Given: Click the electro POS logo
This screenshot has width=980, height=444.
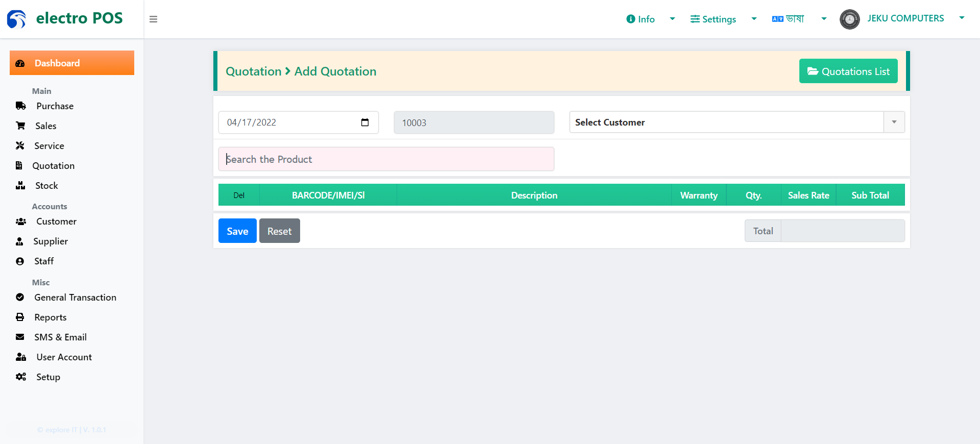Looking at the screenshot, I should tap(65, 19).
